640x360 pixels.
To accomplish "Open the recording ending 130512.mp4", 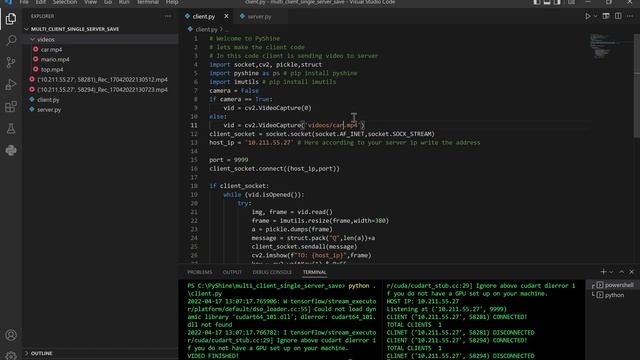I will point(102,80).
